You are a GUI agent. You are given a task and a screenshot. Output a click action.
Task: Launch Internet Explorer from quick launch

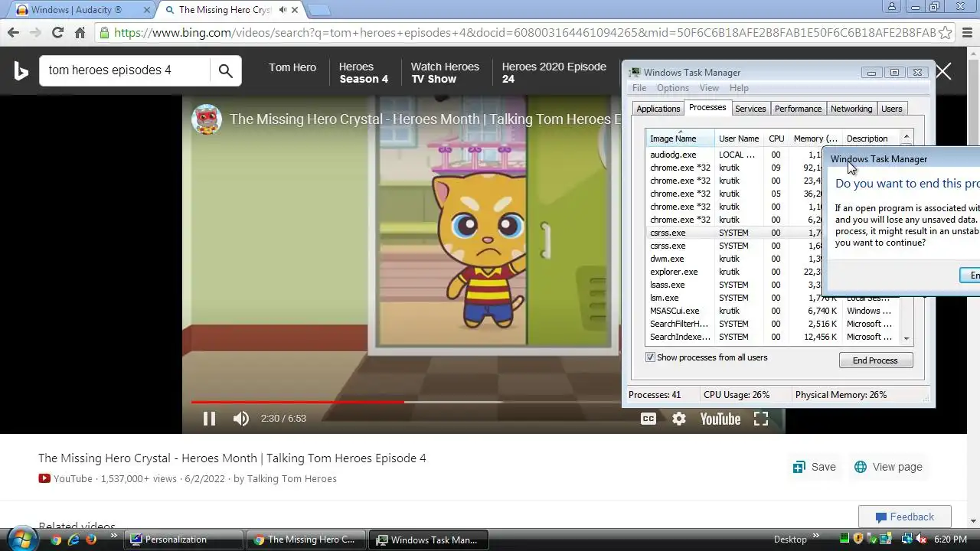[x=73, y=540]
